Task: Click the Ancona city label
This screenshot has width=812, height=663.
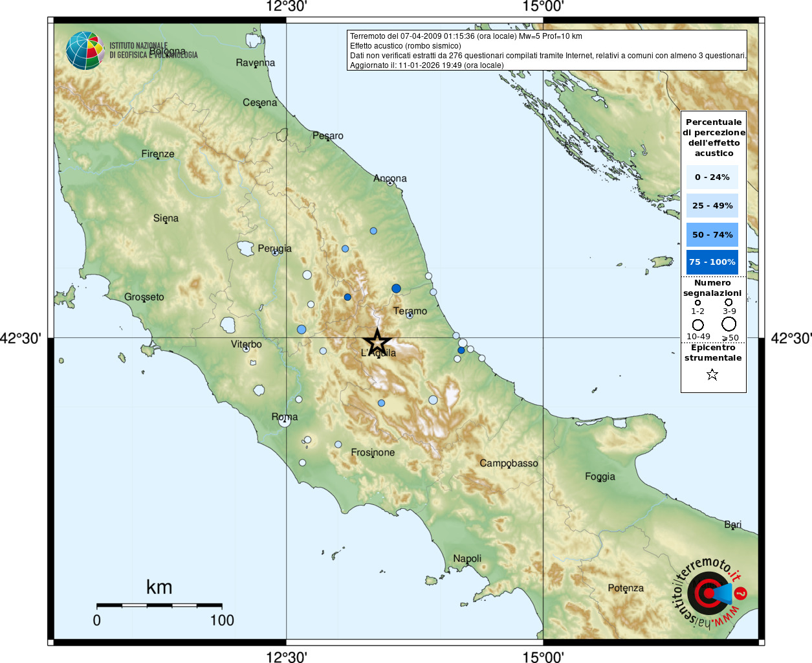Action: coord(390,178)
